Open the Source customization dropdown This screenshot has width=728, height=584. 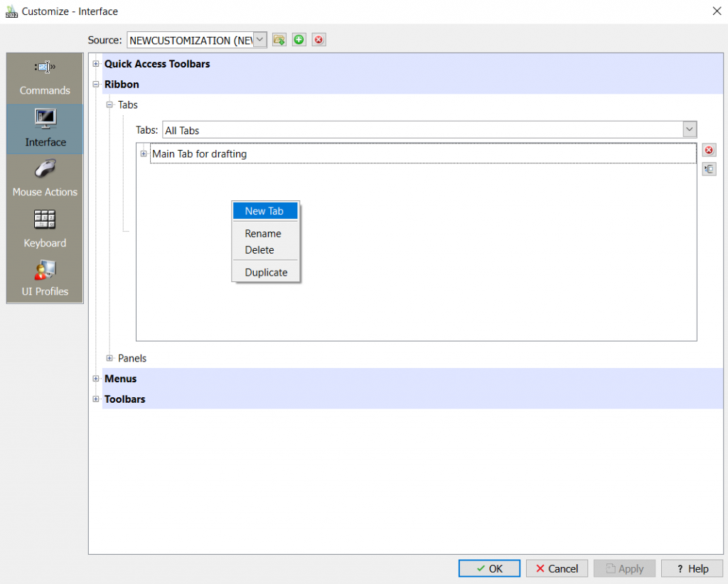(259, 40)
